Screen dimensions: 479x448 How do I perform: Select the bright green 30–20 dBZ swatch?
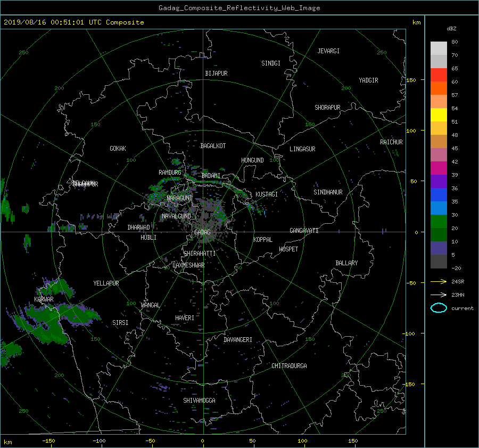coord(439,222)
